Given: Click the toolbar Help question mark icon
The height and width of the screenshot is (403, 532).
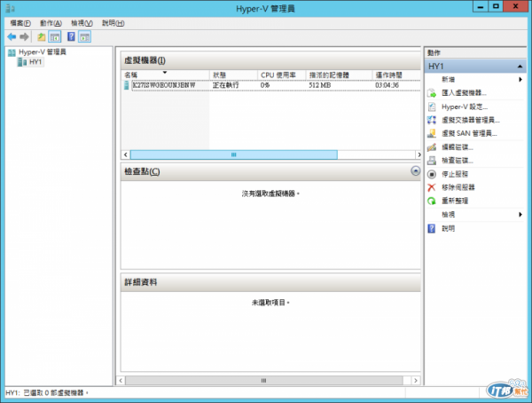Looking at the screenshot, I should click(71, 36).
